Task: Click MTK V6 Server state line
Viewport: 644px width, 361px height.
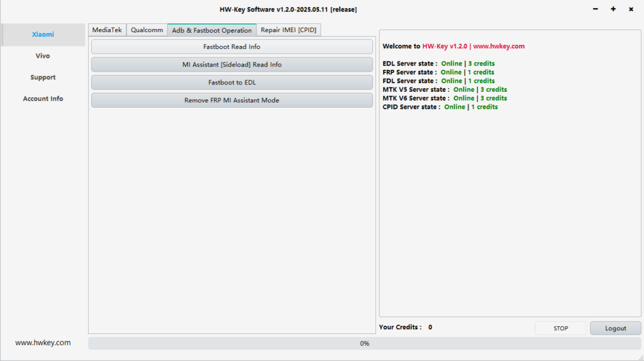Action: (445, 98)
